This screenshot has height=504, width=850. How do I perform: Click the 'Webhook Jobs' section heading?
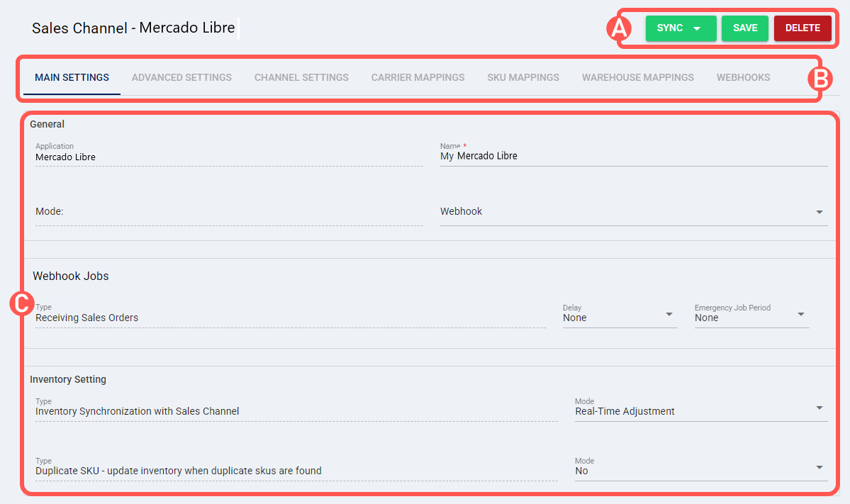[70, 276]
